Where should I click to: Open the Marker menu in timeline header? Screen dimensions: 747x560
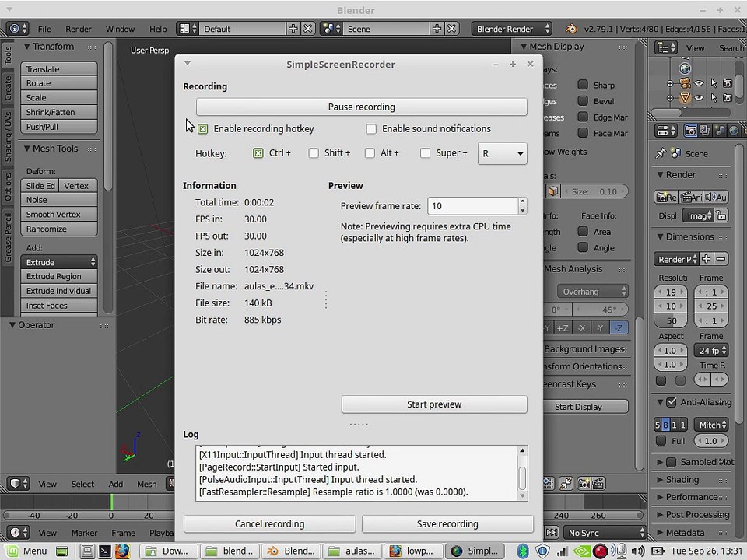click(x=84, y=533)
